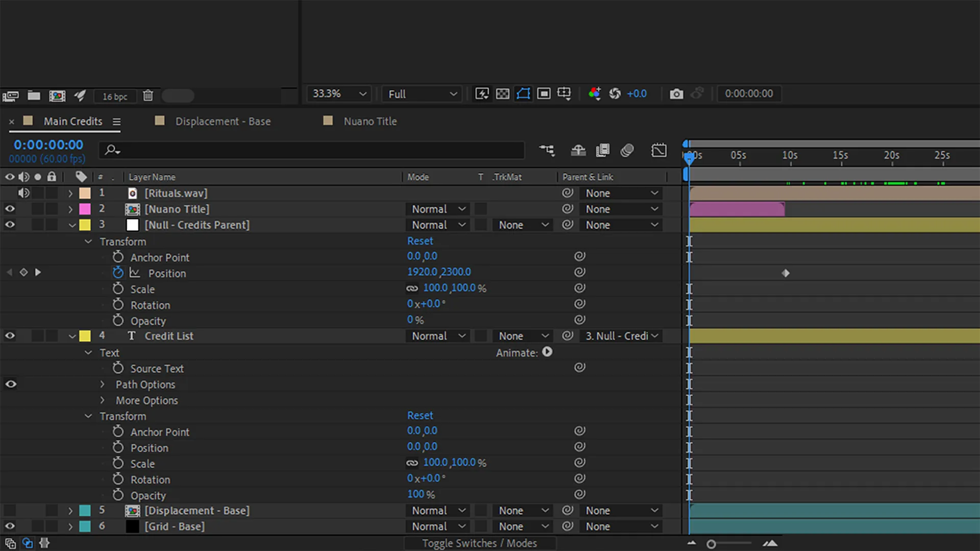Image resolution: width=980 pixels, height=551 pixels.
Task: Toggle mask and shape path visibility
Action: 523,93
